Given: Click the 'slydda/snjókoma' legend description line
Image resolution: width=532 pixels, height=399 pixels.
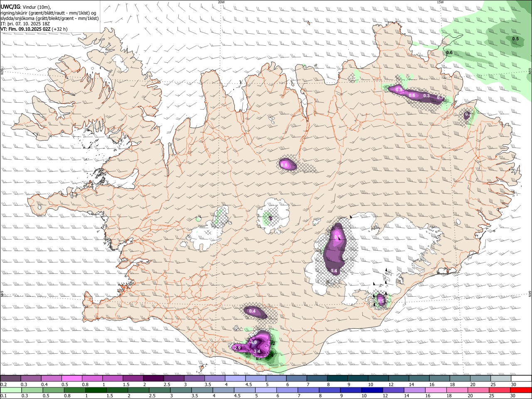Looking at the screenshot, I should [x=49, y=18].
